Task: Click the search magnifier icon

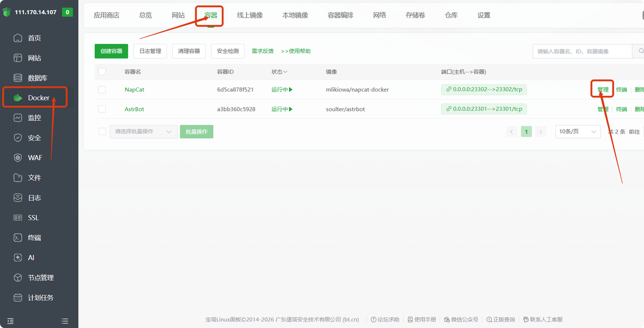Action: [640, 51]
